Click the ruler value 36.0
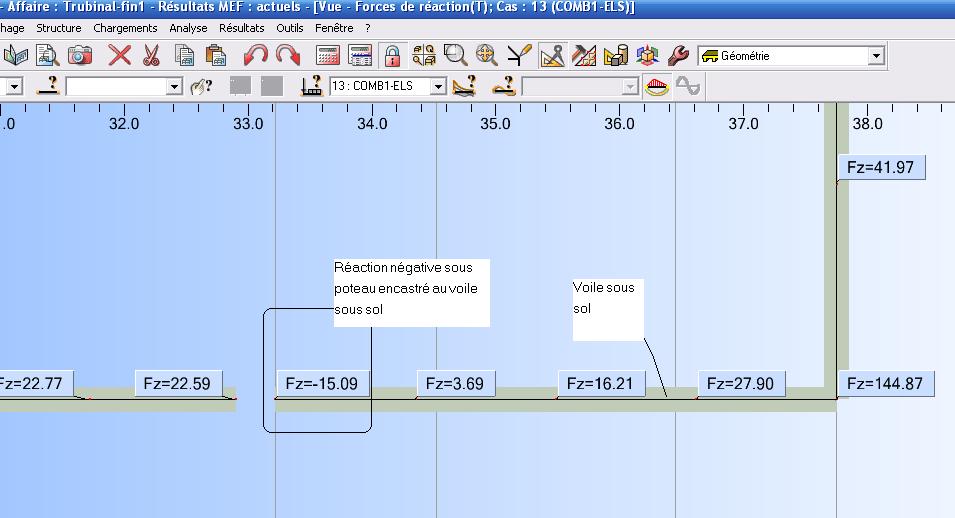Screen dimensions: 955x518 (619, 124)
